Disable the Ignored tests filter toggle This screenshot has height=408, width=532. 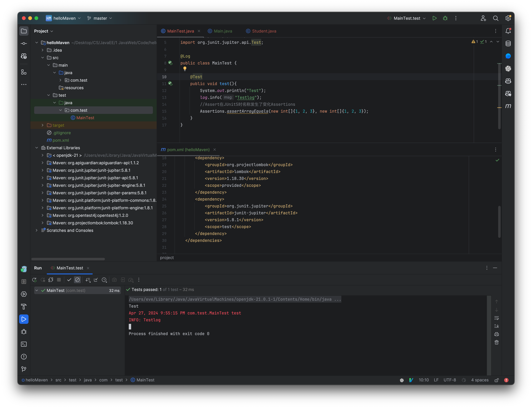click(x=77, y=280)
